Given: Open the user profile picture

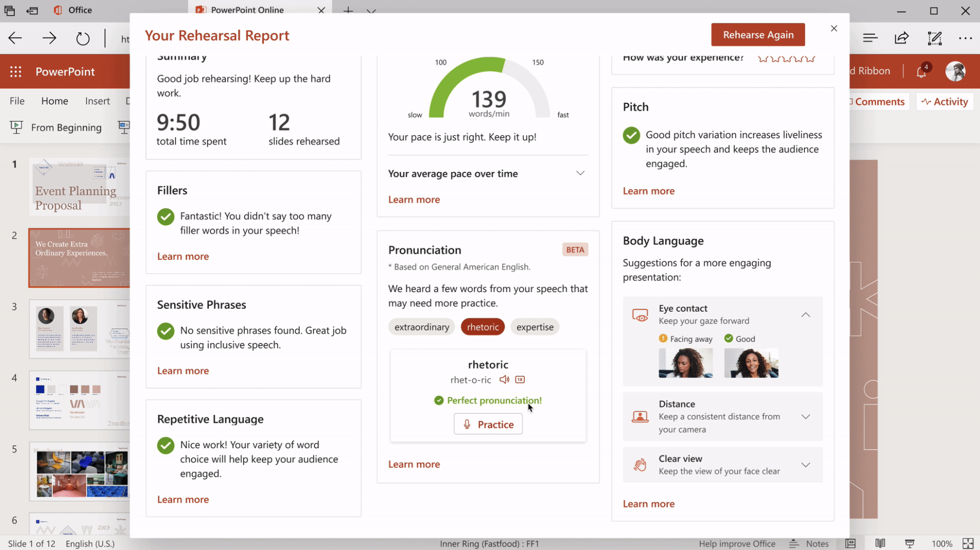Looking at the screenshot, I should [x=955, y=72].
